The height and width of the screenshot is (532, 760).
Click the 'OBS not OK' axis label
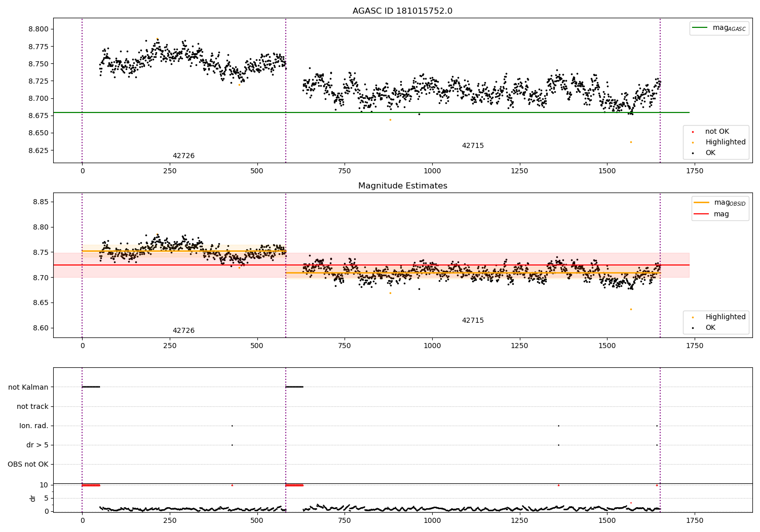(x=28, y=465)
